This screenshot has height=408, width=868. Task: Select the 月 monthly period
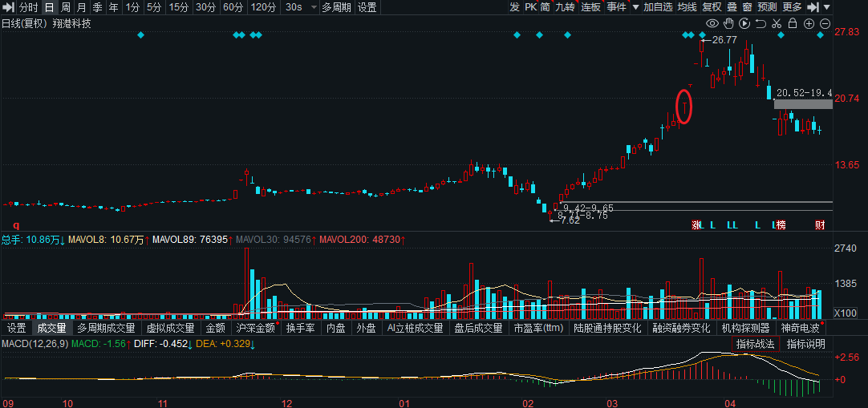(81, 7)
